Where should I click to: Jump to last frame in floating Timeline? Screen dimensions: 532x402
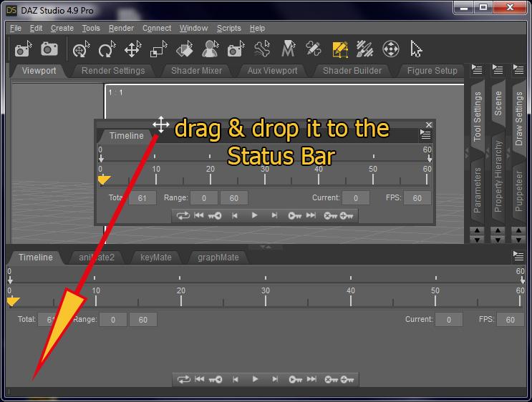click(x=311, y=215)
